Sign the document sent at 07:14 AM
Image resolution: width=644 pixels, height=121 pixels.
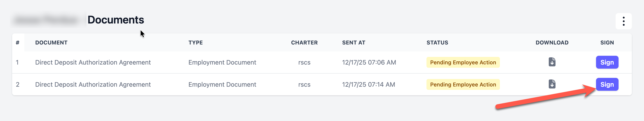(607, 84)
